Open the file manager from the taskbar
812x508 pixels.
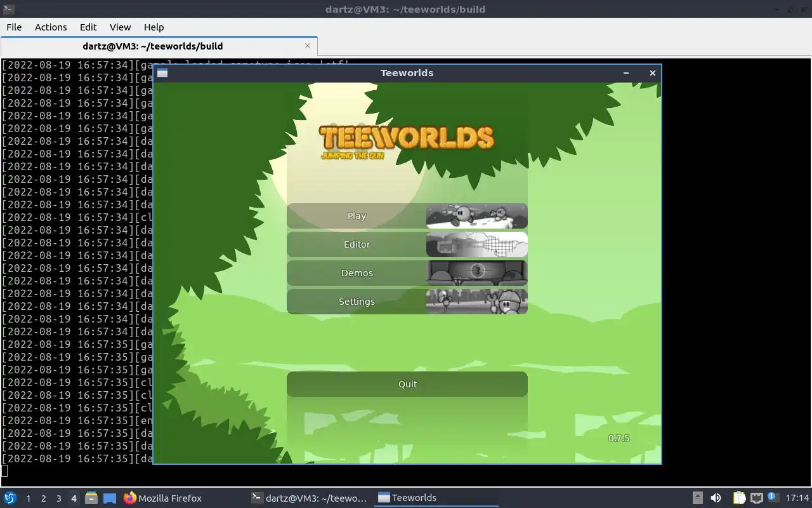[91, 498]
